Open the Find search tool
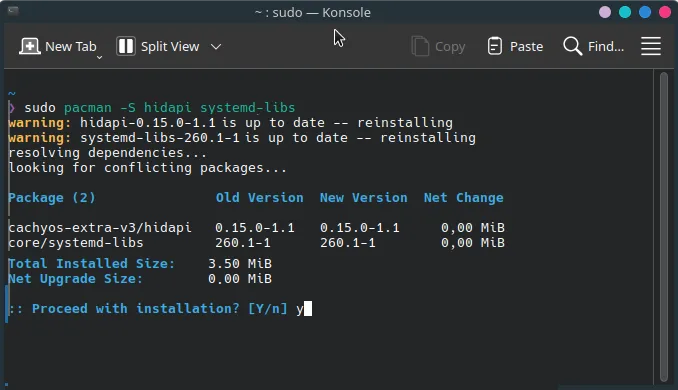The height and width of the screenshot is (390, 678). pos(594,46)
